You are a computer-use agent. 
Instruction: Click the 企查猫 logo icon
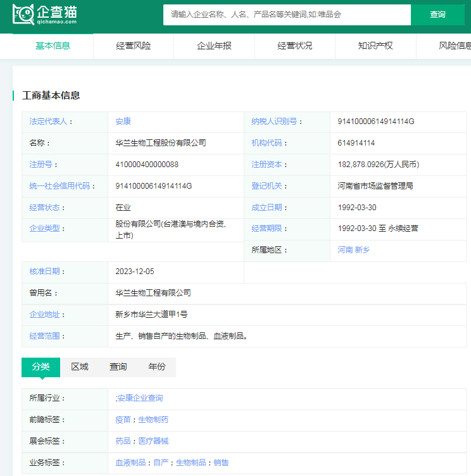coord(23,14)
